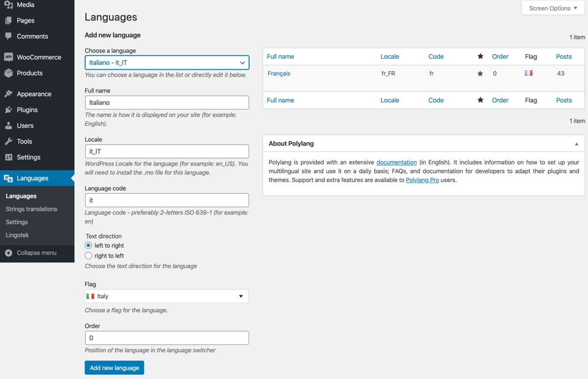588x379 pixels.
Task: Click the 'Add new language' button
Action: 115,368
